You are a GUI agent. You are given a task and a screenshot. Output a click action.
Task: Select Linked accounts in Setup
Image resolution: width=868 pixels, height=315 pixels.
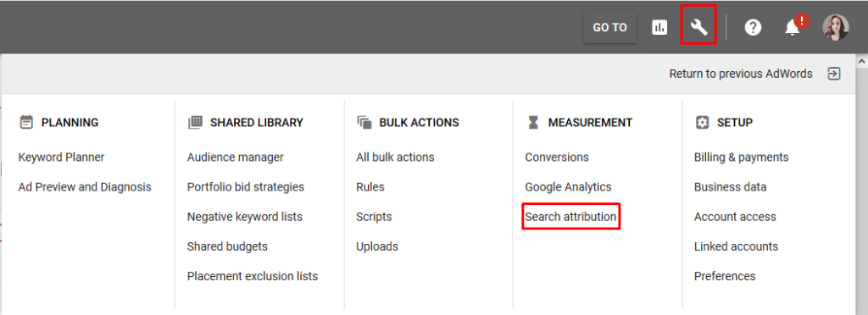tap(737, 246)
